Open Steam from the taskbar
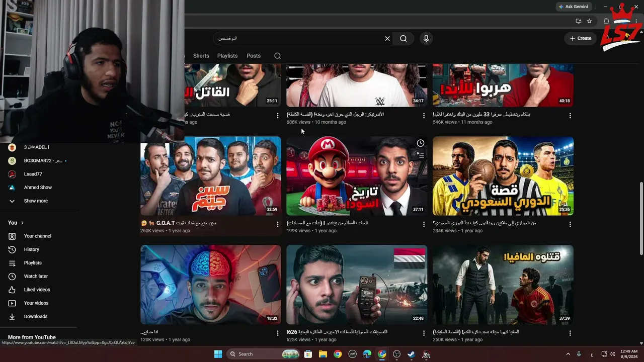Screen dimensions: 644x362 (x=412, y=354)
